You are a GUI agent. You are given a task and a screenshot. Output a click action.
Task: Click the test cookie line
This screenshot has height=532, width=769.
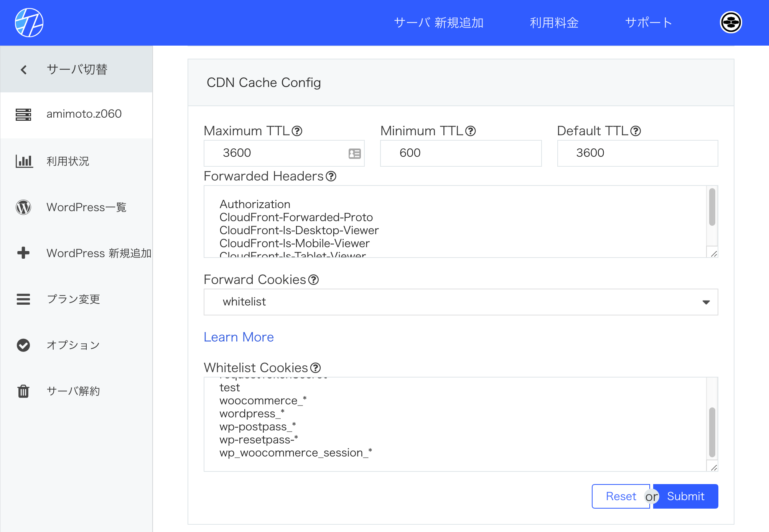tap(230, 388)
